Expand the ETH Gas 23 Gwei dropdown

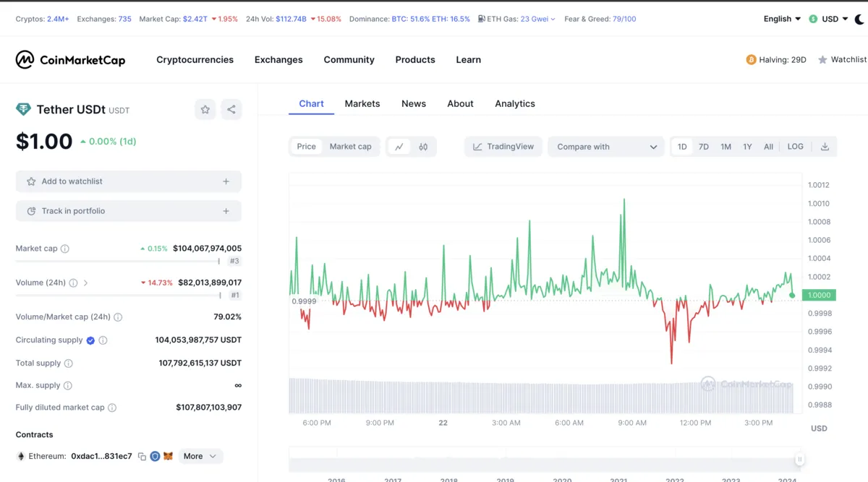tap(537, 19)
